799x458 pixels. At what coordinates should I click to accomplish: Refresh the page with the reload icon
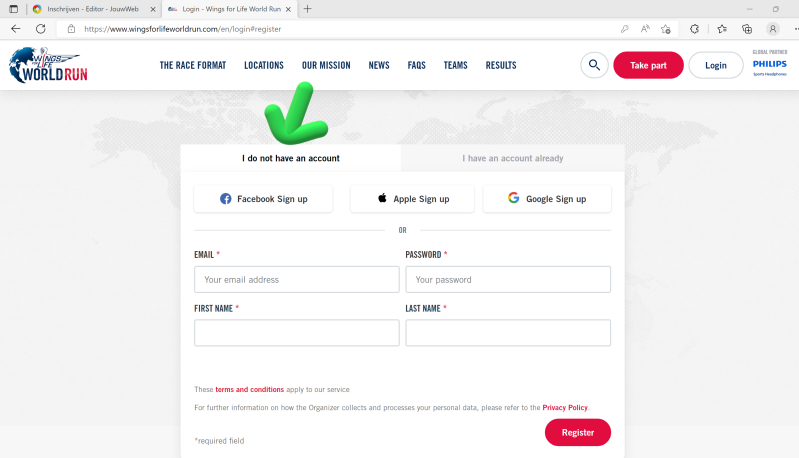click(x=41, y=29)
